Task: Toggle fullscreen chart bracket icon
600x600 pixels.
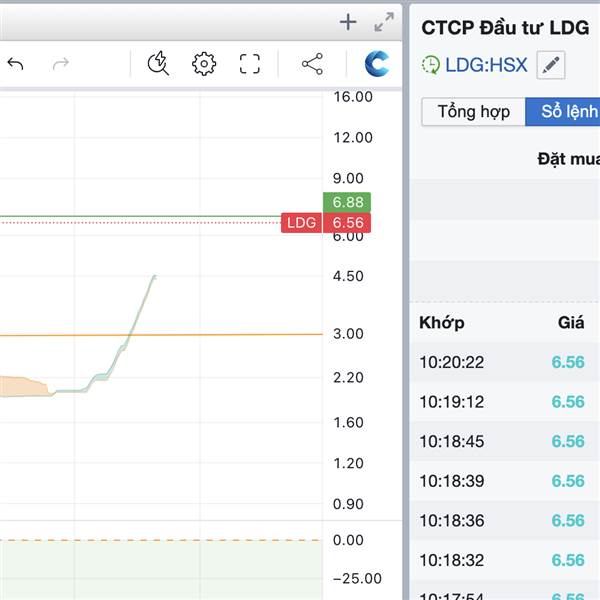Action: pos(249,64)
